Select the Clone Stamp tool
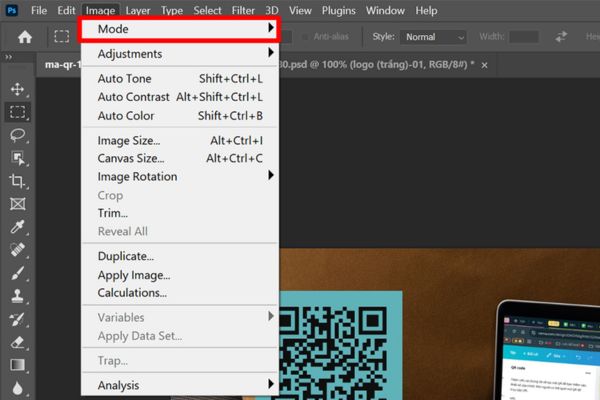The width and height of the screenshot is (600, 400). pyautogui.click(x=17, y=296)
